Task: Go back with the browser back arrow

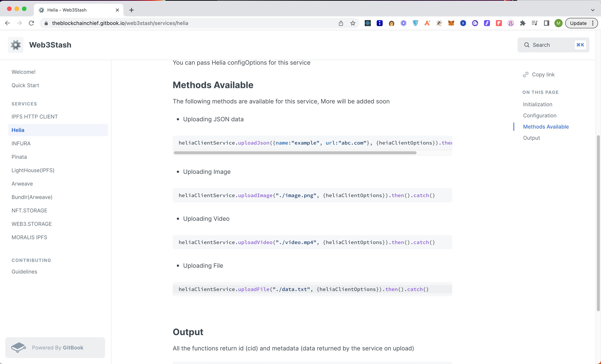Action: click(x=8, y=23)
